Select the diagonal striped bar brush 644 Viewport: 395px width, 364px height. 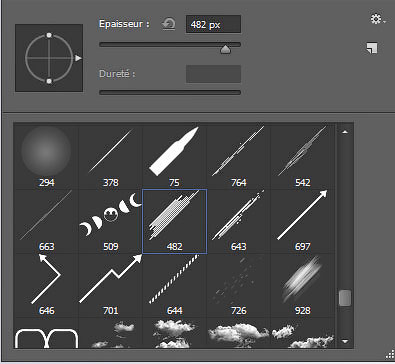click(174, 285)
